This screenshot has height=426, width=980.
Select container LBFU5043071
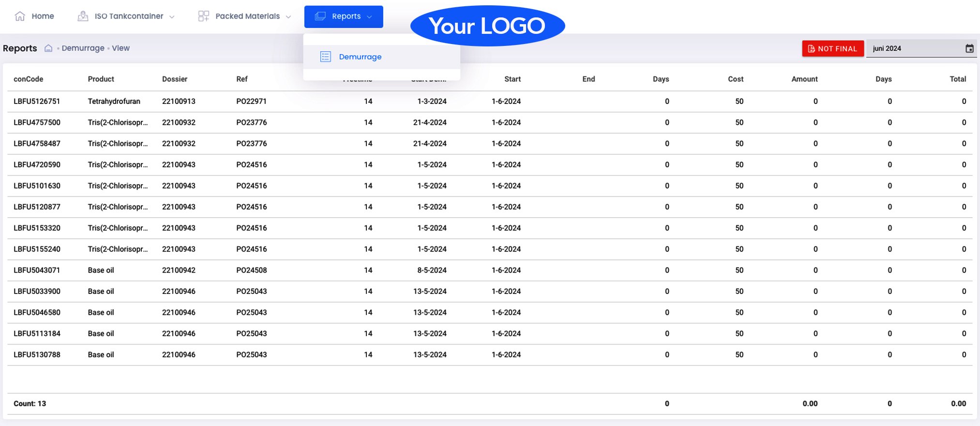click(37, 270)
